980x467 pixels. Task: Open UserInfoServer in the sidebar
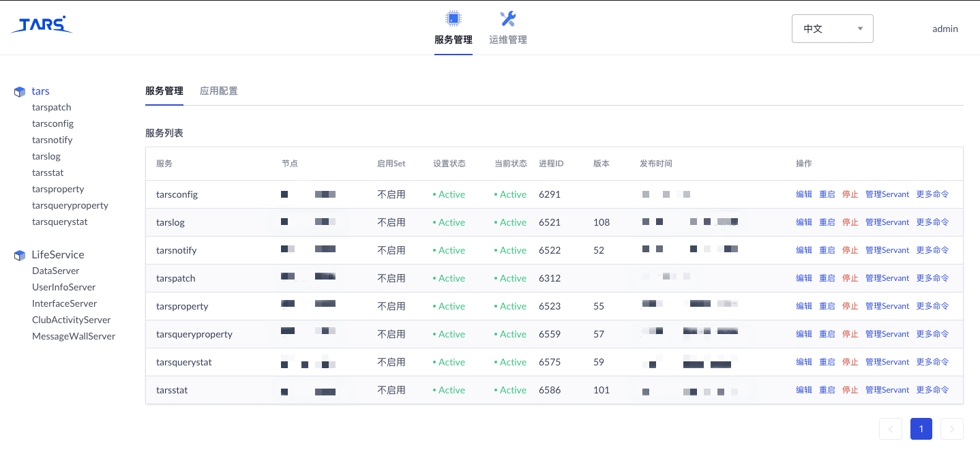(64, 287)
